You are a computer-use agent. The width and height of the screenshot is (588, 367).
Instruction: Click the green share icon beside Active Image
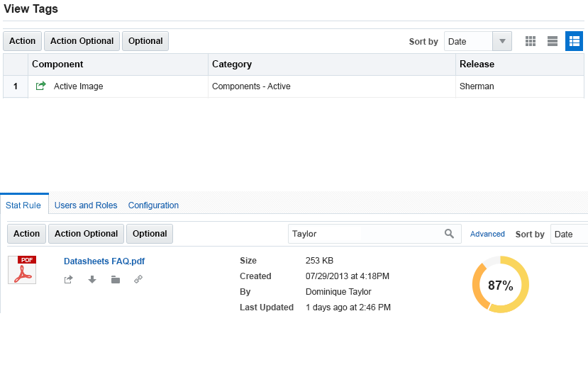tap(41, 86)
